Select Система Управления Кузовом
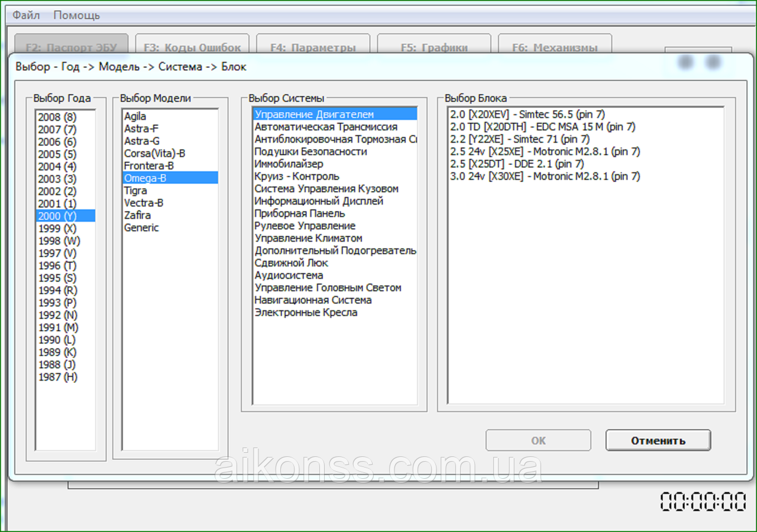The width and height of the screenshot is (757, 532). 335,189
